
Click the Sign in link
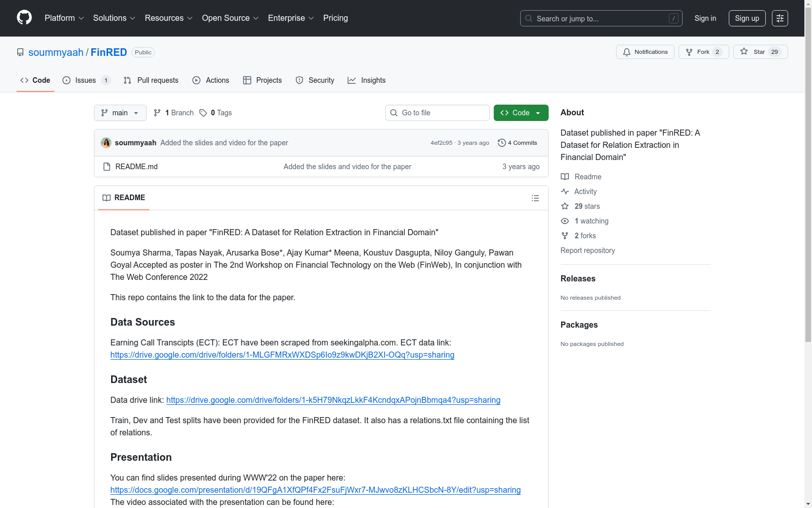coord(705,18)
